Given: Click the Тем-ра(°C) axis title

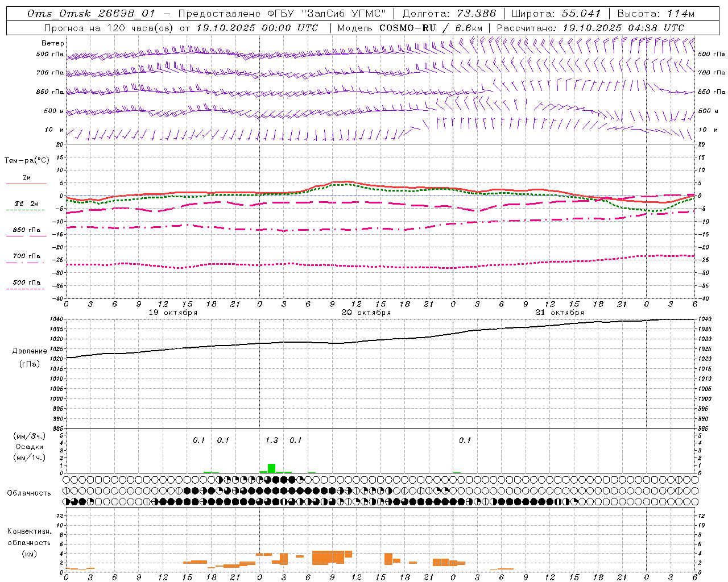Looking at the screenshot, I should click(x=27, y=161).
